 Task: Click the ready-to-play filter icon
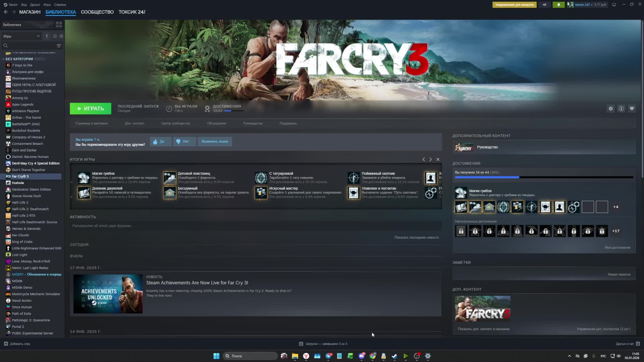pyautogui.click(x=61, y=36)
